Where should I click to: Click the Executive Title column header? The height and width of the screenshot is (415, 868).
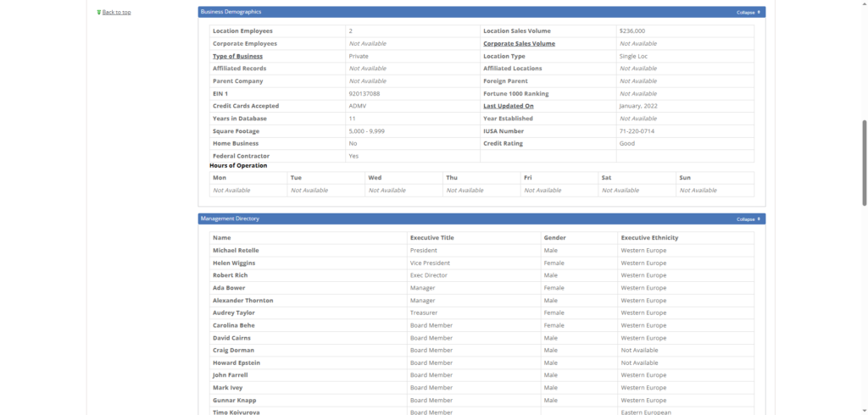tap(431, 238)
